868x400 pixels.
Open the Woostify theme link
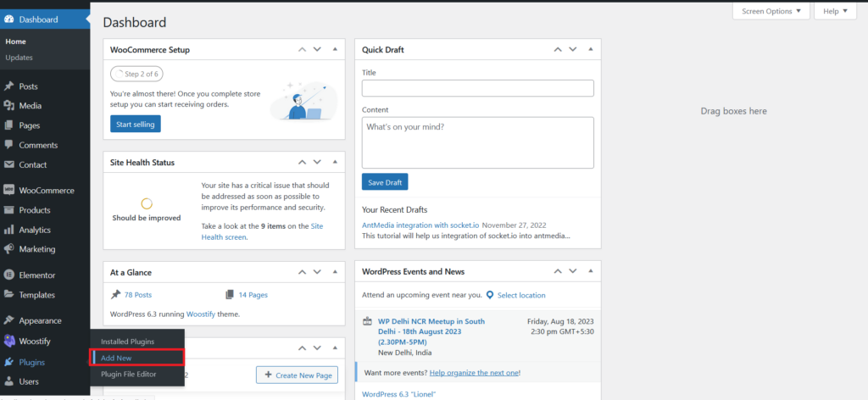[202, 314]
